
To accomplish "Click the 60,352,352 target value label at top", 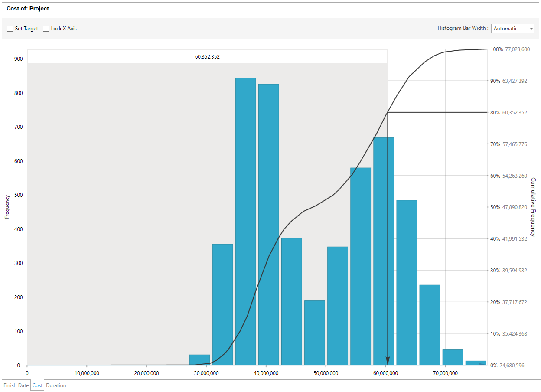I will (207, 56).
